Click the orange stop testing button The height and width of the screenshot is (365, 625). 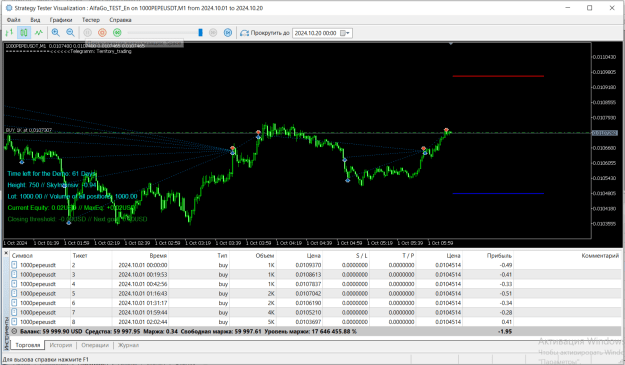tap(102, 33)
